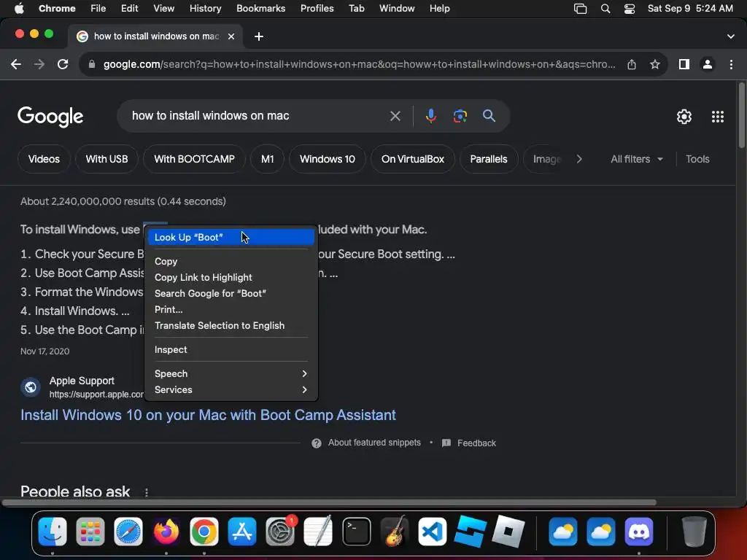Image resolution: width=747 pixels, height=560 pixels.
Task: Open Spotlight search in the menu bar
Action: pyautogui.click(x=605, y=9)
